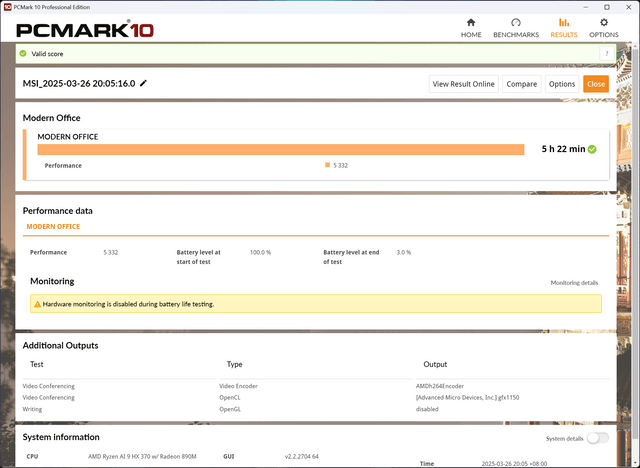Image resolution: width=640 pixels, height=468 pixels.
Task: Click the Modern Office orange result bar
Action: pyautogui.click(x=281, y=150)
